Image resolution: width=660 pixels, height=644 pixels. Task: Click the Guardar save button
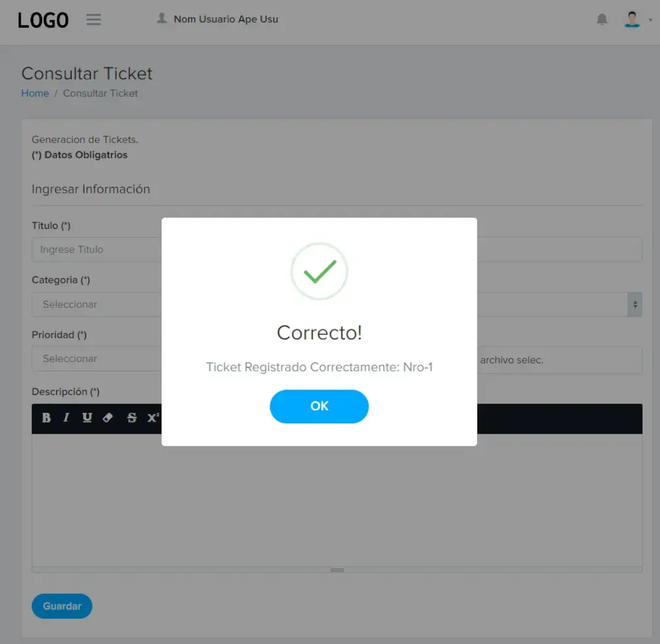[x=62, y=606]
